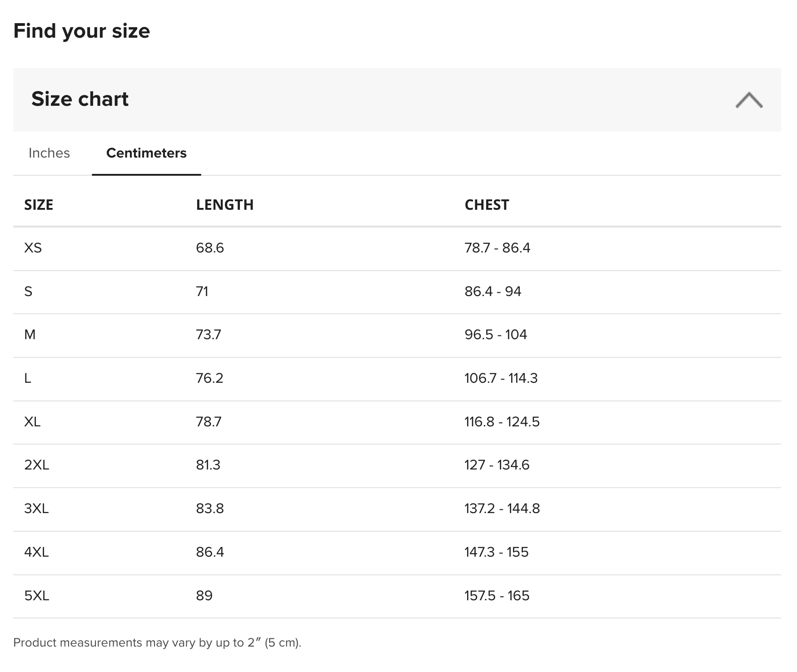Image resolution: width=797 pixels, height=672 pixels.
Task: Click the XL size label
Action: (x=32, y=422)
